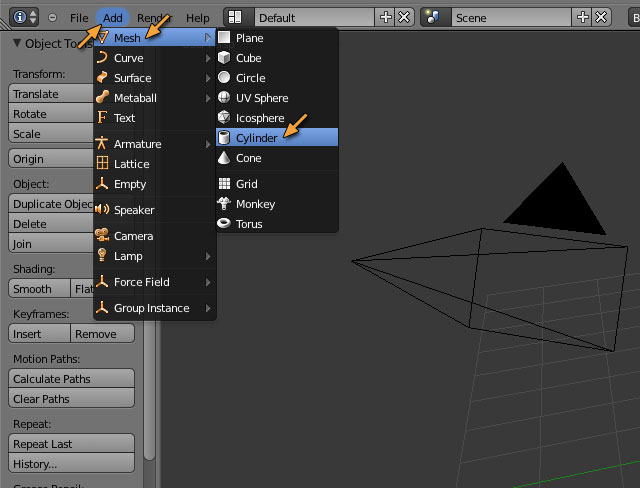The width and height of the screenshot is (640, 488).
Task: Click the Armature icon
Action: coord(102,144)
